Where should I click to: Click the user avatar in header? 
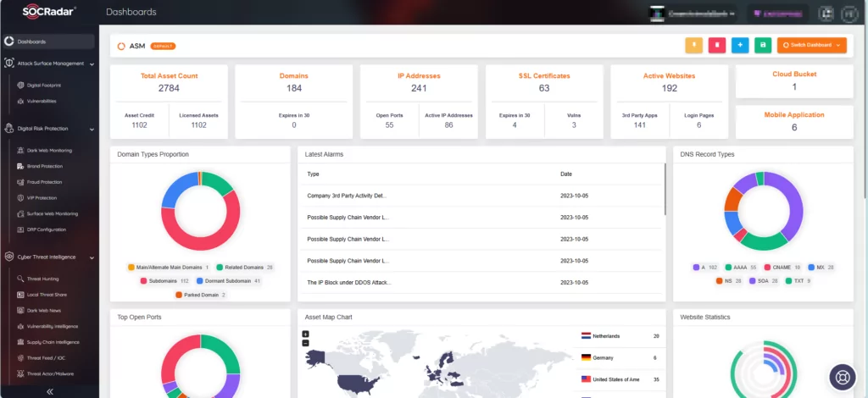849,14
